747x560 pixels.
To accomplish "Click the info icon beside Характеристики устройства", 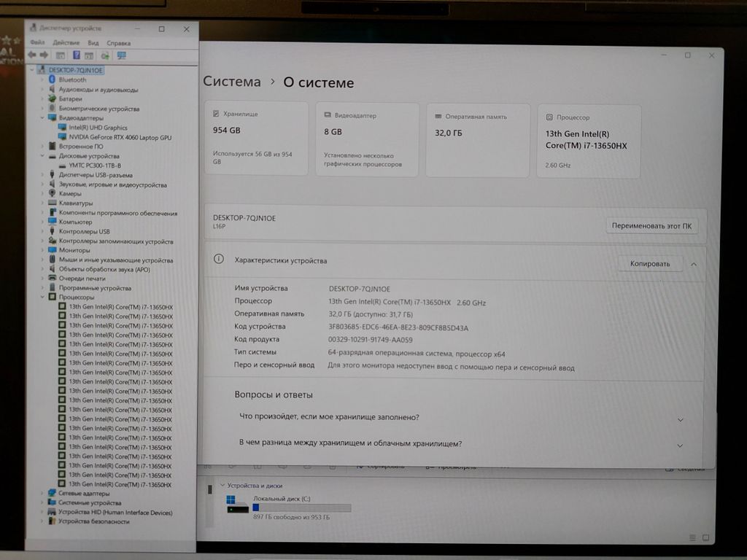I will pos(218,260).
